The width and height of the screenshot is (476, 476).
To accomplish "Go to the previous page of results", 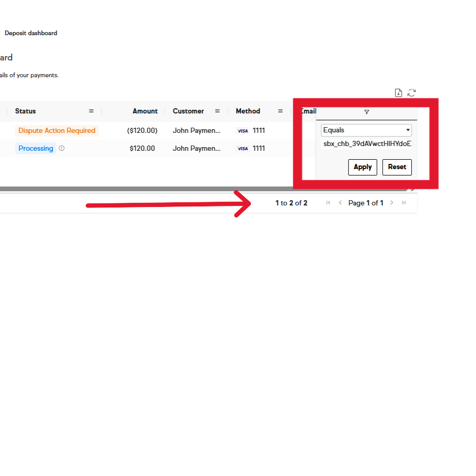I will click(340, 203).
